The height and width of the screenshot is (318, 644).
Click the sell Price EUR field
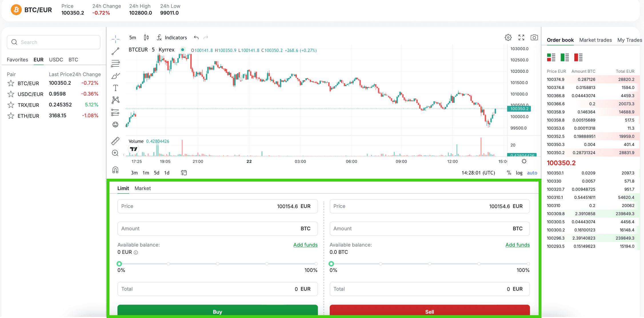[x=430, y=206]
